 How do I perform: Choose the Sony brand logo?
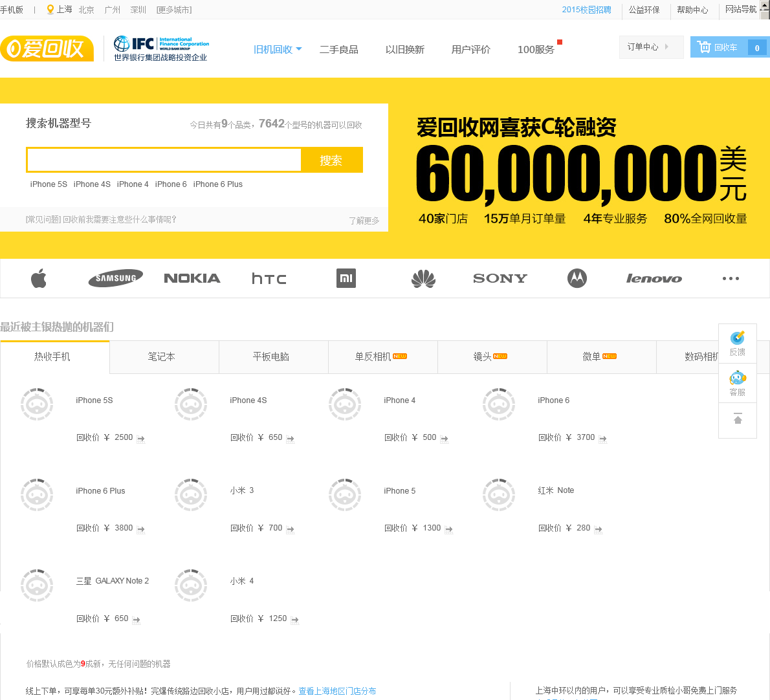[x=500, y=278]
